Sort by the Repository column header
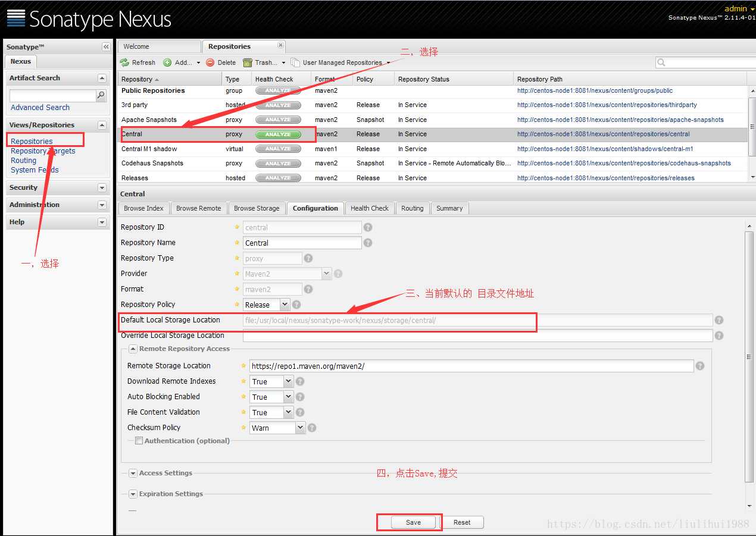The image size is (756, 536). click(170, 79)
